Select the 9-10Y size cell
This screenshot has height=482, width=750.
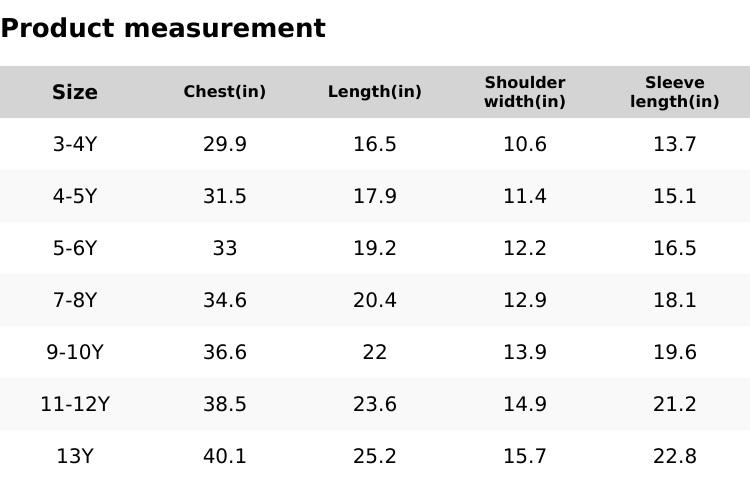click(x=75, y=352)
